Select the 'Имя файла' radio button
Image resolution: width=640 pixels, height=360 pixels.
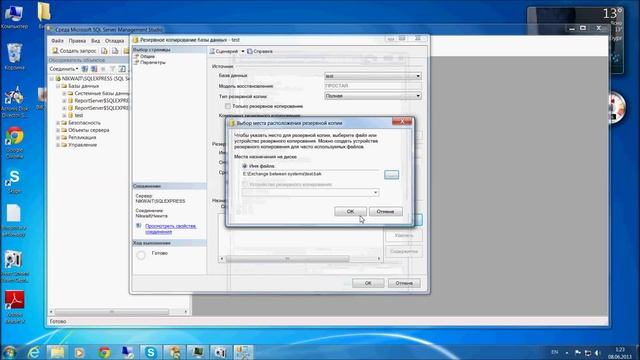click(244, 166)
